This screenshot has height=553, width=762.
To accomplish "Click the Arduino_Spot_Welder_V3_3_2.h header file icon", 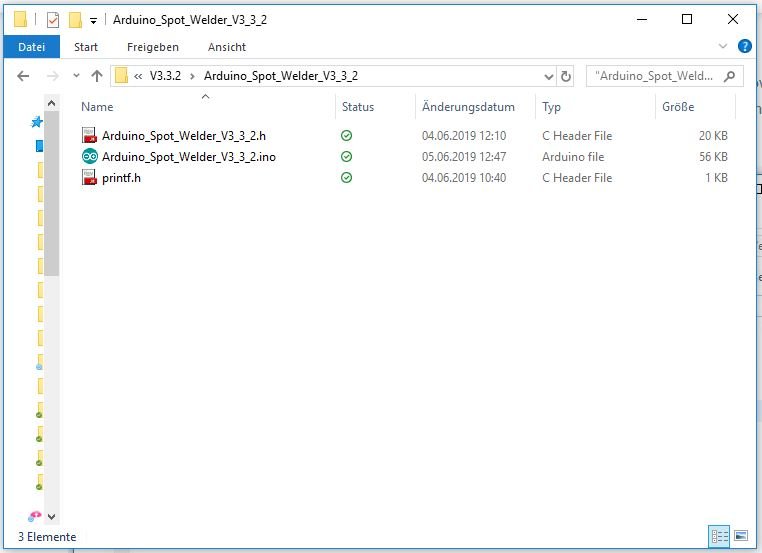I will pyautogui.click(x=89, y=135).
